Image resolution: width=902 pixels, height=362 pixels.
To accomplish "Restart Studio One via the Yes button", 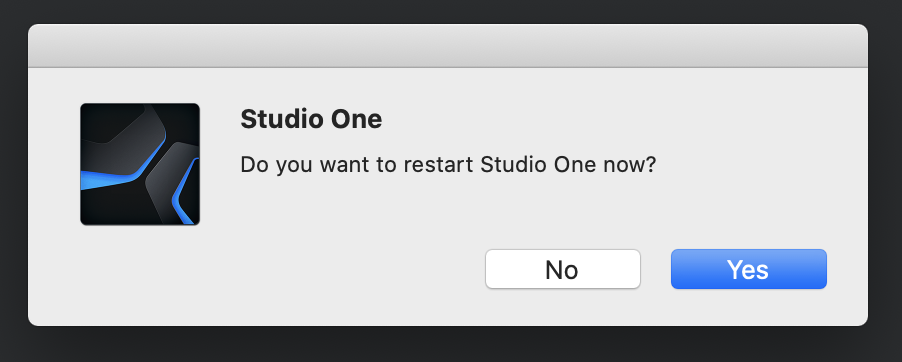I will pyautogui.click(x=748, y=269).
